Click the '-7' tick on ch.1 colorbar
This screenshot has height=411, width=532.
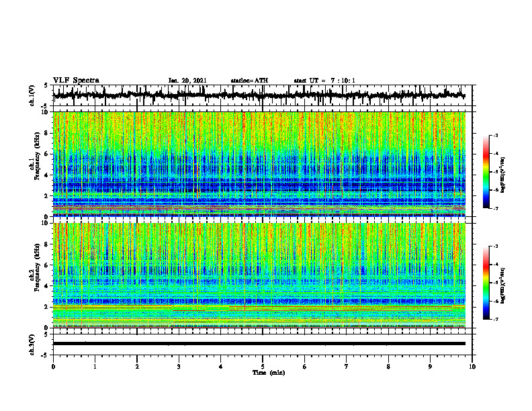tap(495, 208)
